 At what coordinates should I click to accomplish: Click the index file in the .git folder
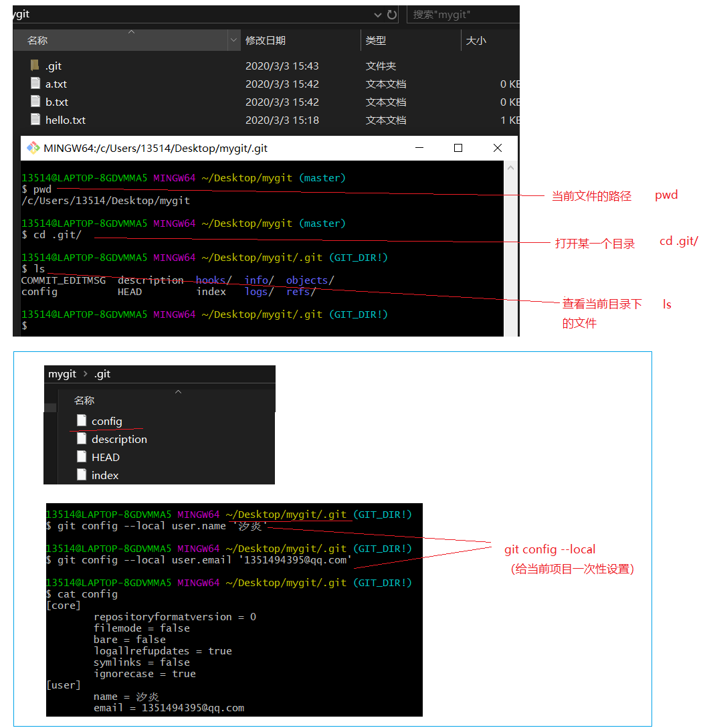pos(104,475)
